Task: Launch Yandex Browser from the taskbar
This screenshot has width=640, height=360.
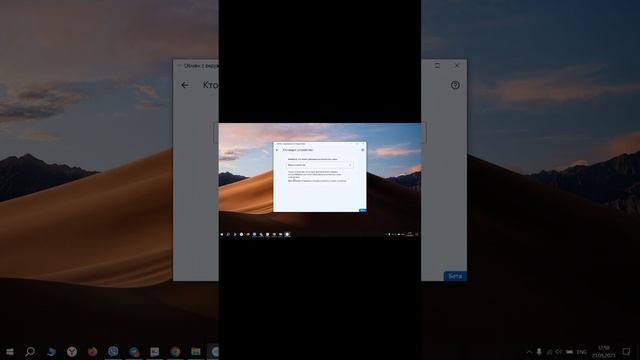Action: point(72,351)
